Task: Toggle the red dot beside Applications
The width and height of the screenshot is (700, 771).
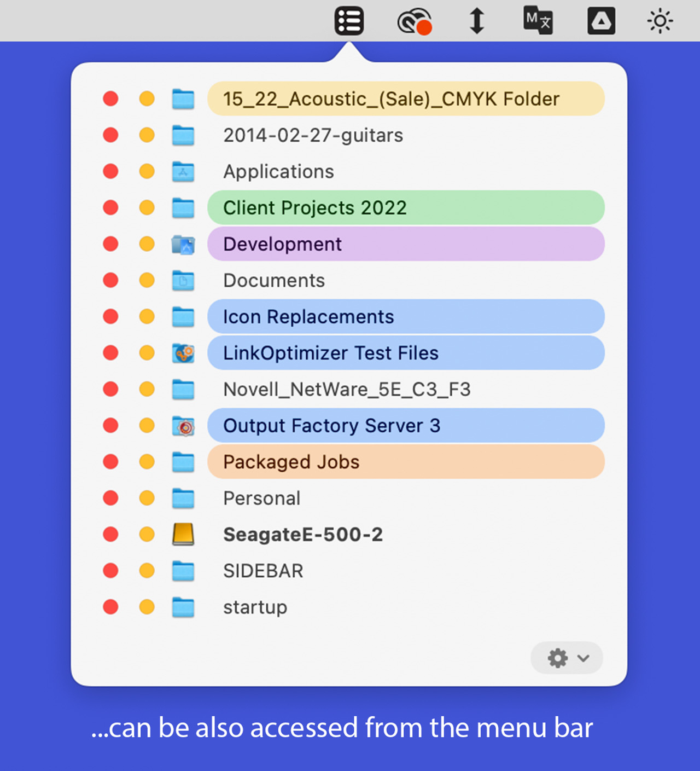Action: [x=111, y=171]
